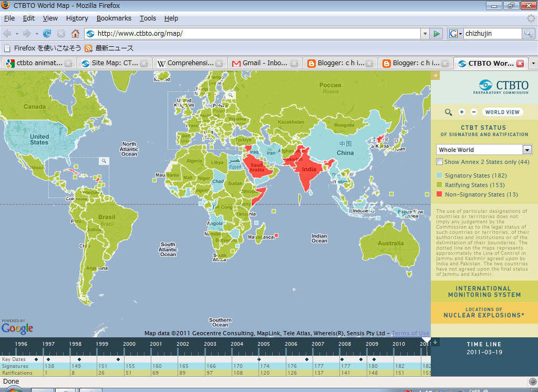Close the 'ctbto animat...' tab
Viewport: 538px width, 392px height.
[68, 64]
